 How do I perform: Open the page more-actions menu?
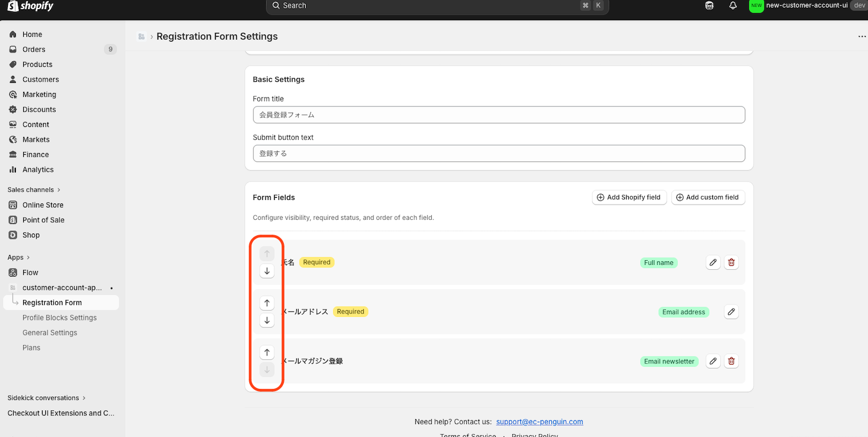[862, 36]
